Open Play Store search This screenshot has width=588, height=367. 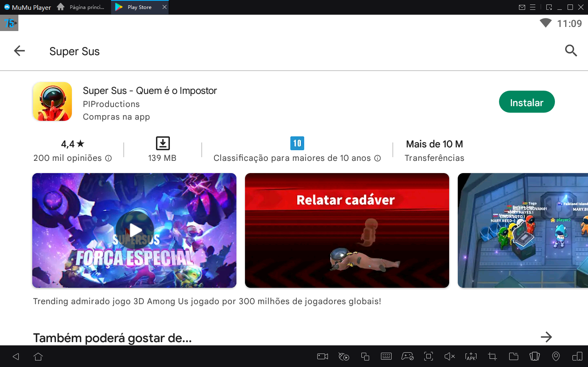[x=571, y=51]
